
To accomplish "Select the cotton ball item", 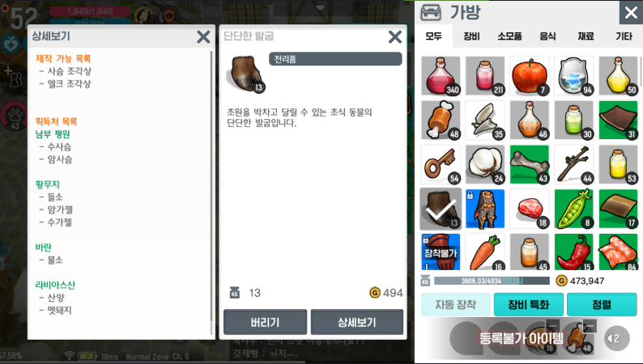I will 485,164.
